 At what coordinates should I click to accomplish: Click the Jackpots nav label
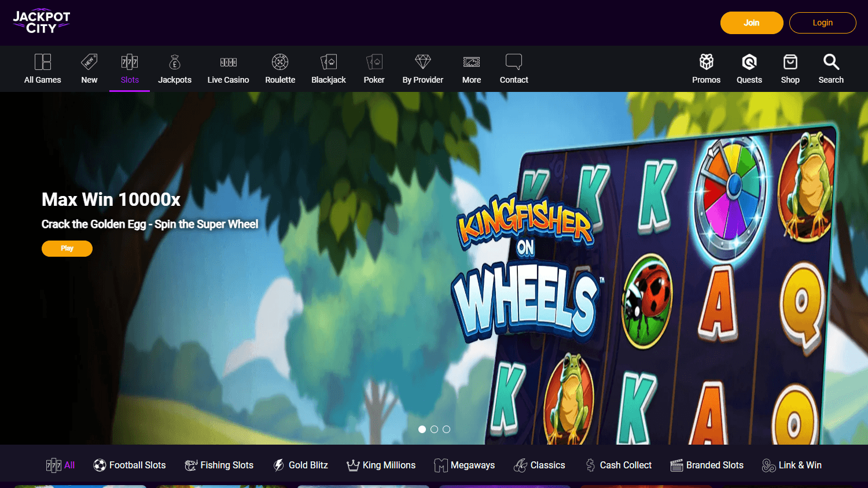[x=175, y=80]
